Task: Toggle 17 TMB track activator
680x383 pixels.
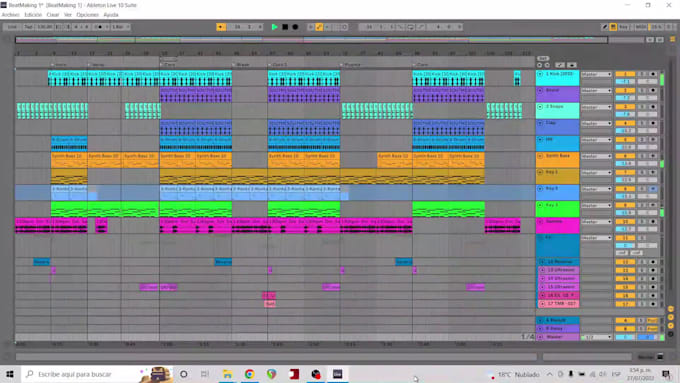Action: point(625,304)
